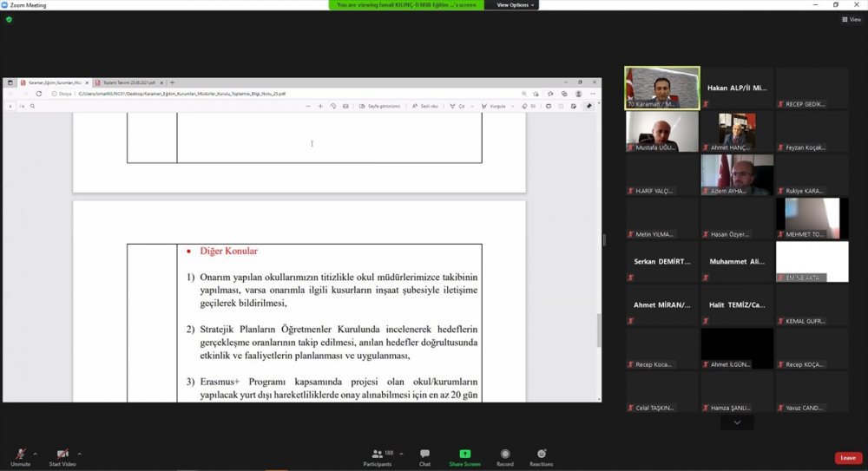Open a new browser tab with plus

(x=172, y=82)
